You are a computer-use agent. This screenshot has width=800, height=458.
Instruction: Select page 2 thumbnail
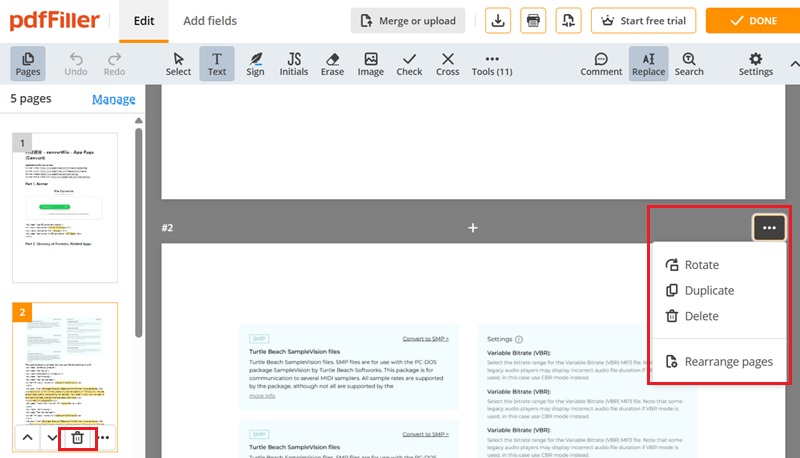65,377
